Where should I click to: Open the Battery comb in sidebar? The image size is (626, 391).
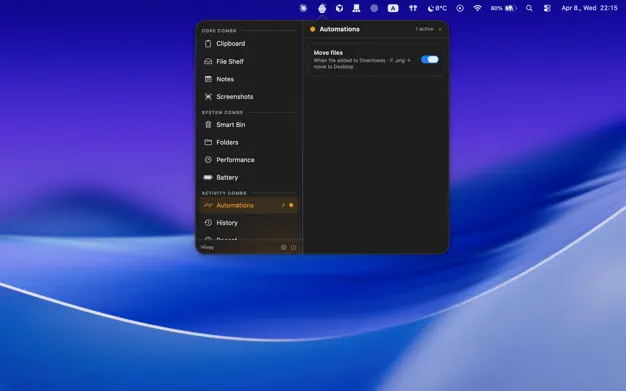click(248, 177)
